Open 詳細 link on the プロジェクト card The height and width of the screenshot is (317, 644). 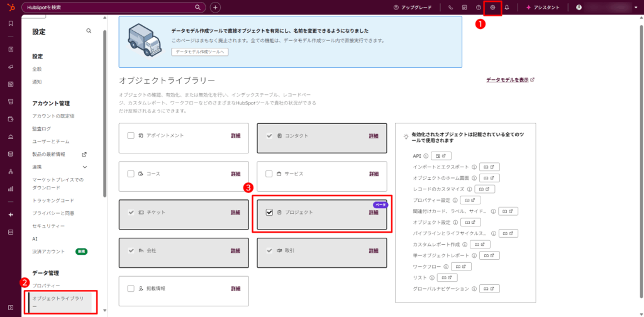pos(374,213)
